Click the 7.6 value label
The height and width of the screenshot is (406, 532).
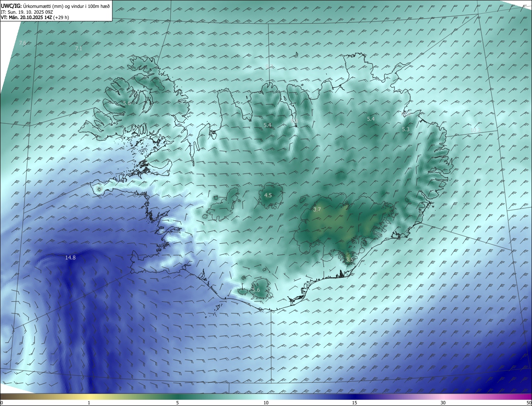click(x=22, y=43)
